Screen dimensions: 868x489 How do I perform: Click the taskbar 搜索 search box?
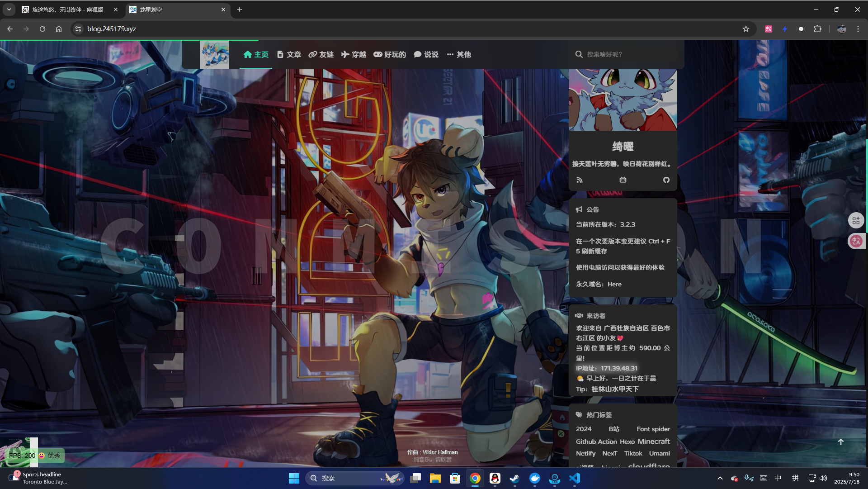pyautogui.click(x=354, y=478)
